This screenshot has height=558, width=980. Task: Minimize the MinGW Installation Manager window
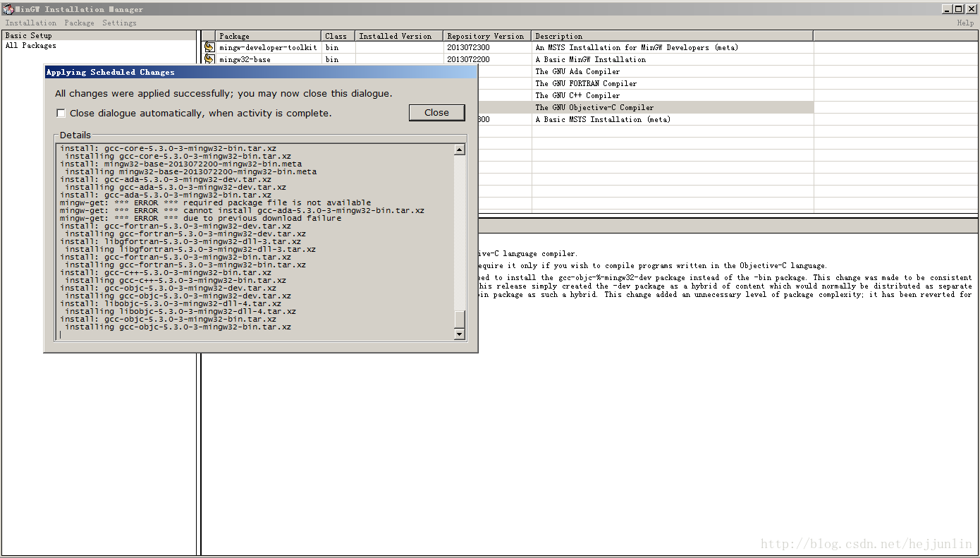tap(948, 9)
